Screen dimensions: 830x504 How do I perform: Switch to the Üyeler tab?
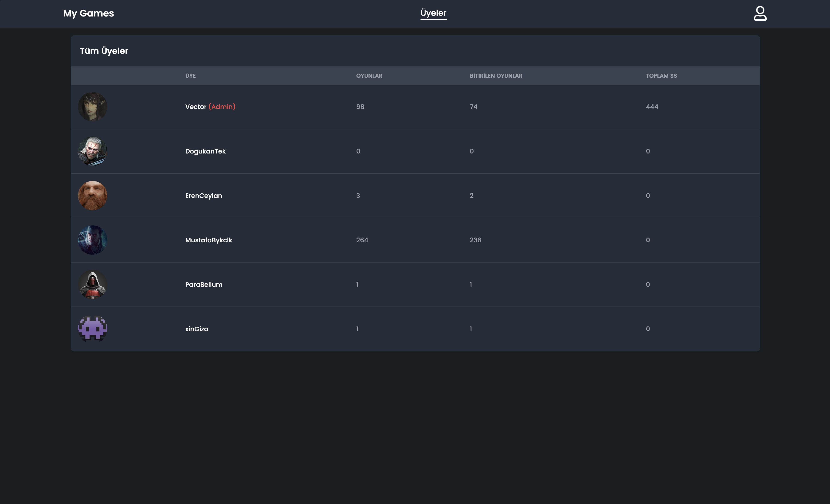[433, 13]
